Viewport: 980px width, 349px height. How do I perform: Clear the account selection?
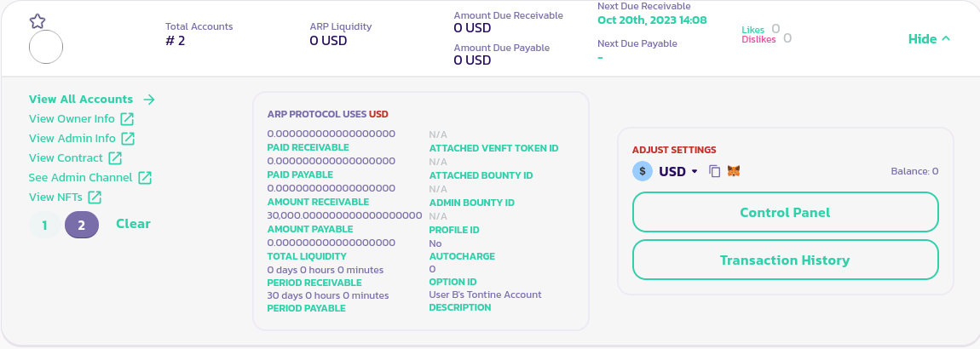tap(133, 224)
